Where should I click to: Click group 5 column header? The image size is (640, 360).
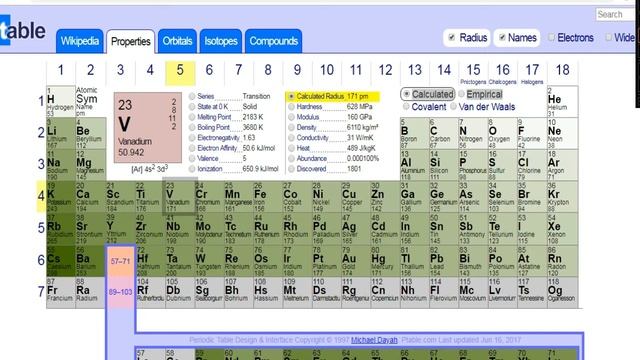pos(180,73)
